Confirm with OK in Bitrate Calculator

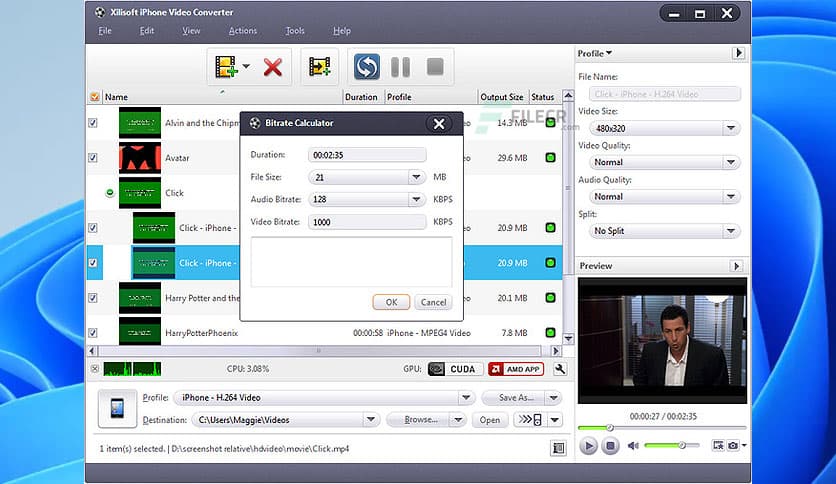coord(391,302)
